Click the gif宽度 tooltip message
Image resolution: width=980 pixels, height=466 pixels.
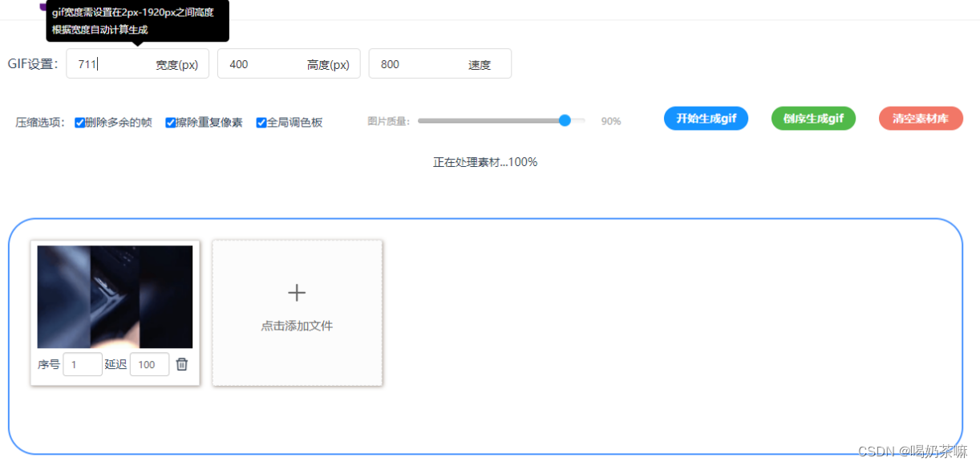click(138, 21)
